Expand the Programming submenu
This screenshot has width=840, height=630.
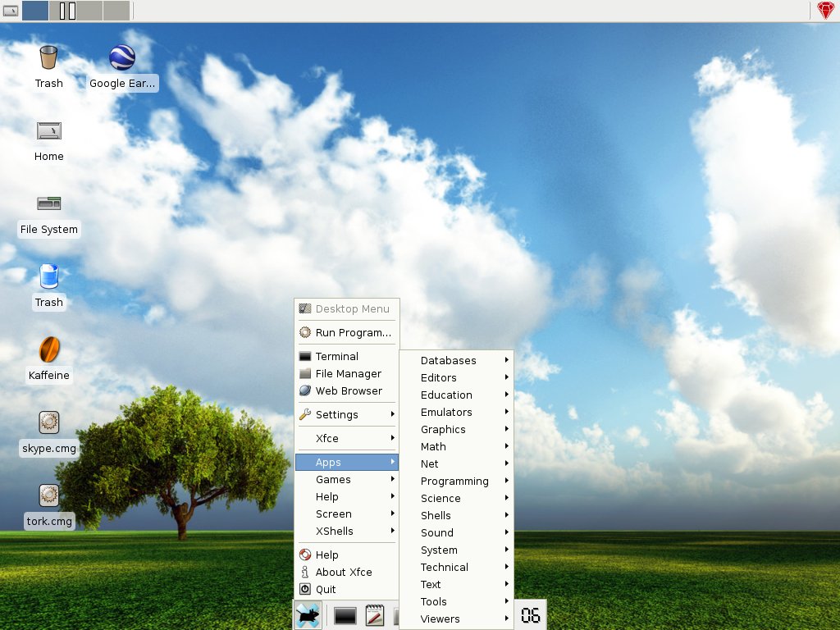[x=455, y=481]
